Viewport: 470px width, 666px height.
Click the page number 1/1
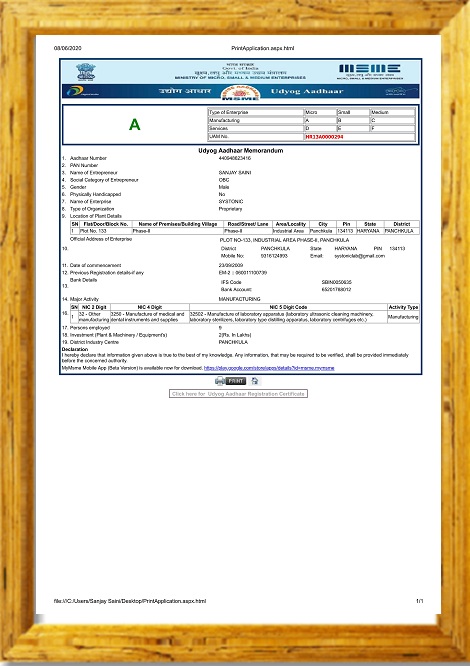[x=419, y=601]
